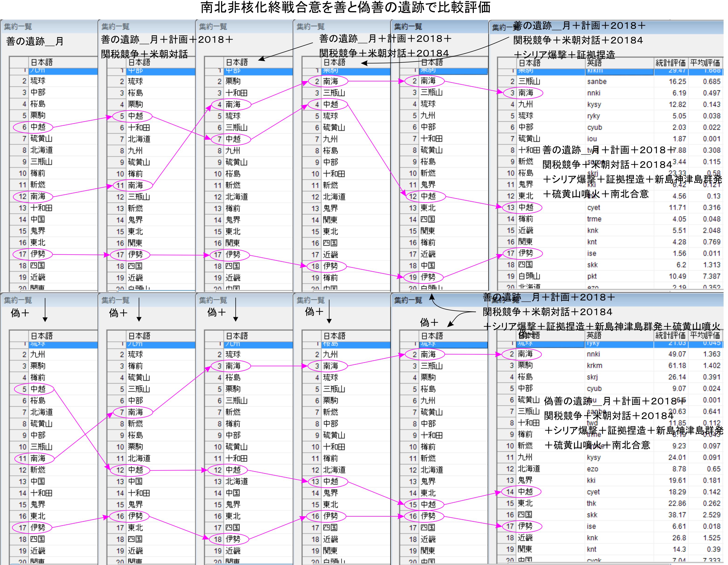The width and height of the screenshot is (728, 565).
Task: Click the knk row with statistic 26.8
Action: click(x=592, y=538)
